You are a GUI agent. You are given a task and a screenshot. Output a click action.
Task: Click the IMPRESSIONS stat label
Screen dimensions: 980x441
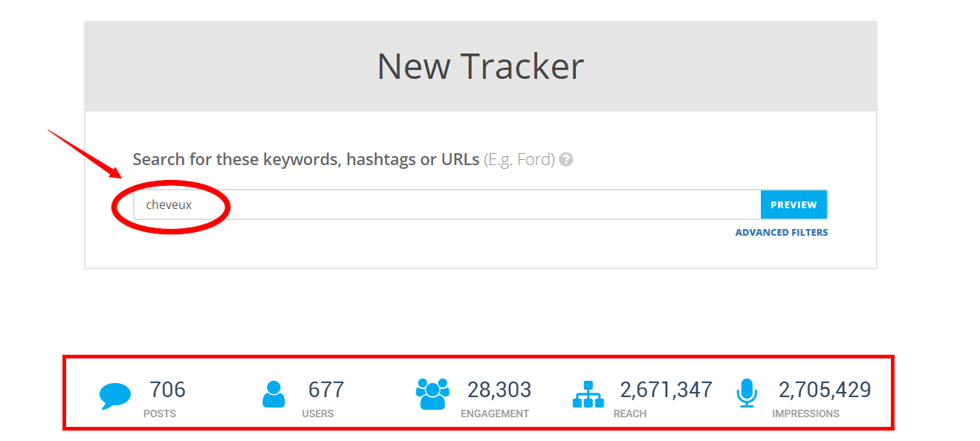tap(805, 413)
